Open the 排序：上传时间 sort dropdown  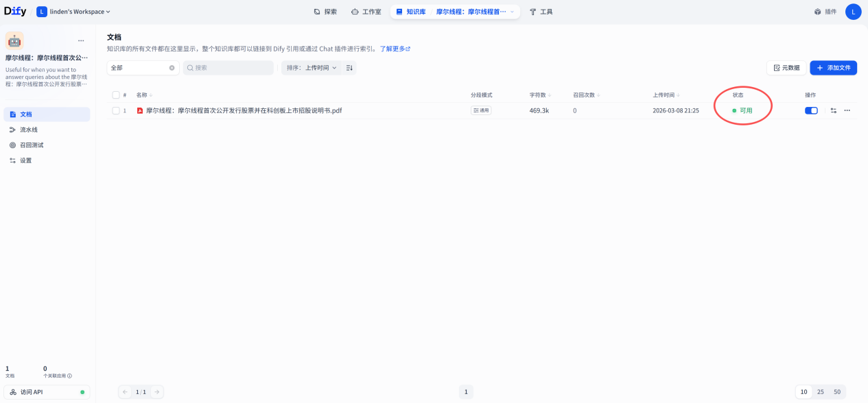coord(312,68)
